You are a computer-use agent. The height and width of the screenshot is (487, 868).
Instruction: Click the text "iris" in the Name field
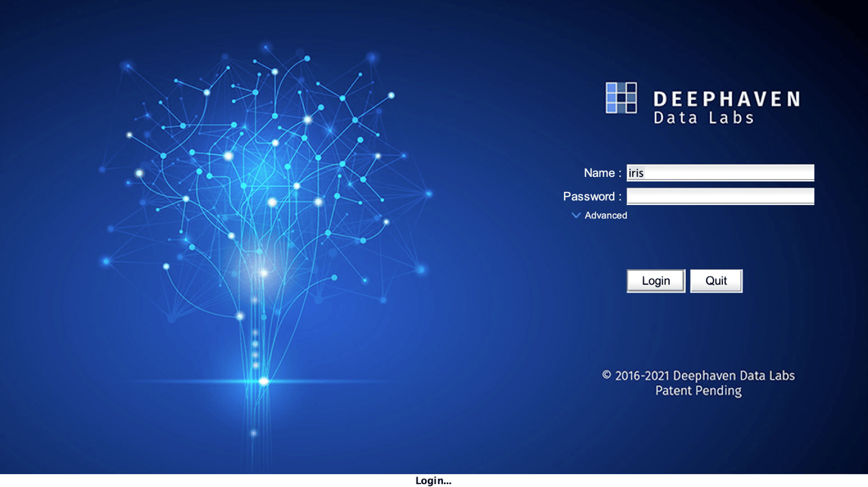pyautogui.click(x=636, y=173)
